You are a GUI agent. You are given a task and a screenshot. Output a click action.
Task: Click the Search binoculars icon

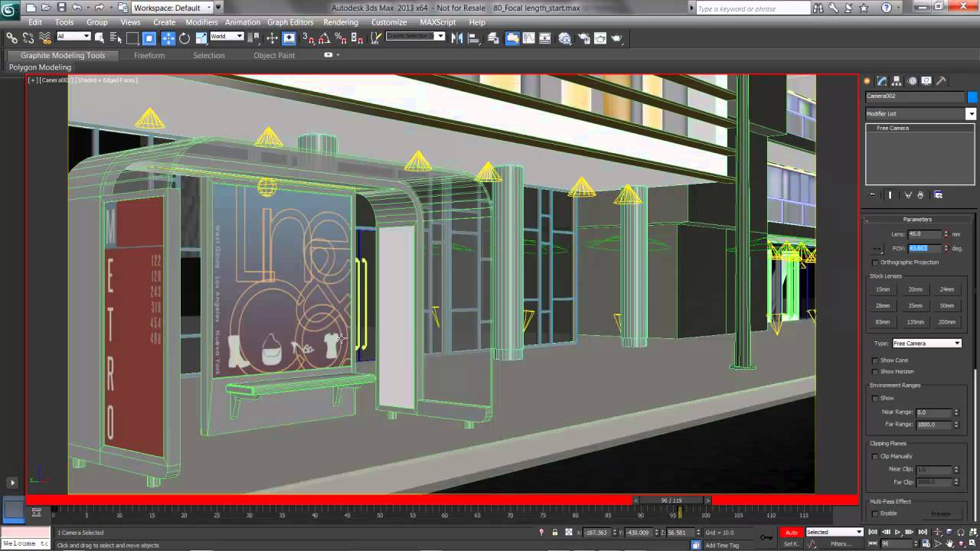click(x=818, y=8)
